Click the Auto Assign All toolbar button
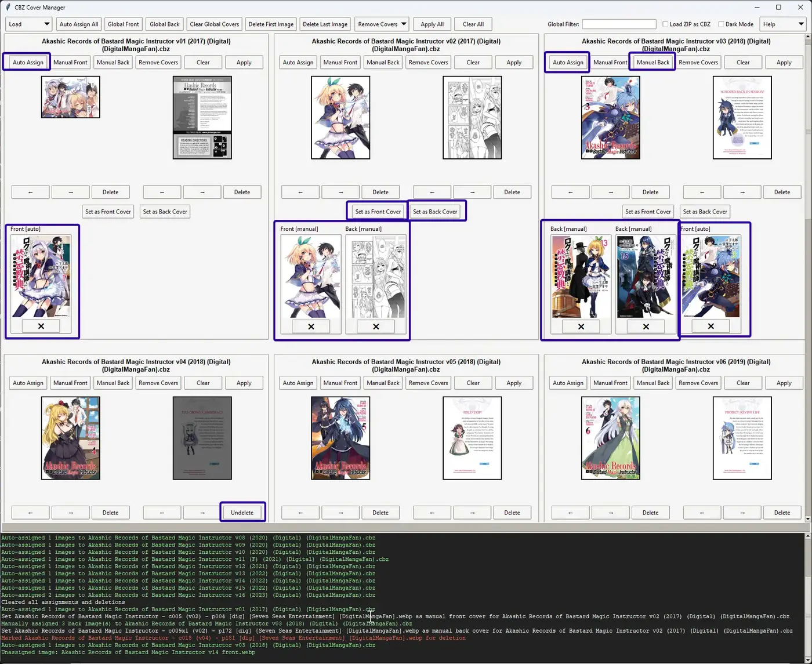812x664 pixels. tap(79, 24)
